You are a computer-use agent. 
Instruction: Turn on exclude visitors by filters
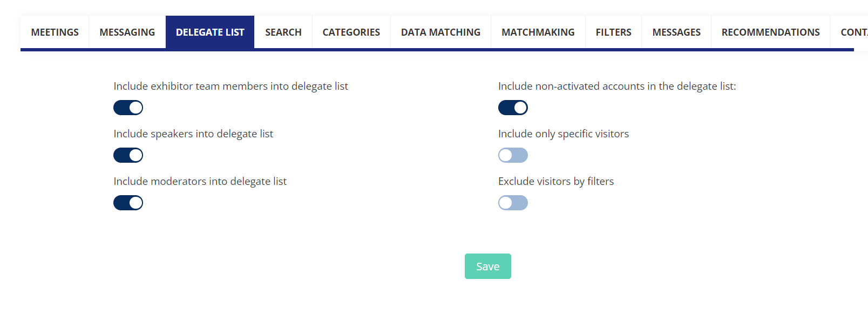(513, 203)
